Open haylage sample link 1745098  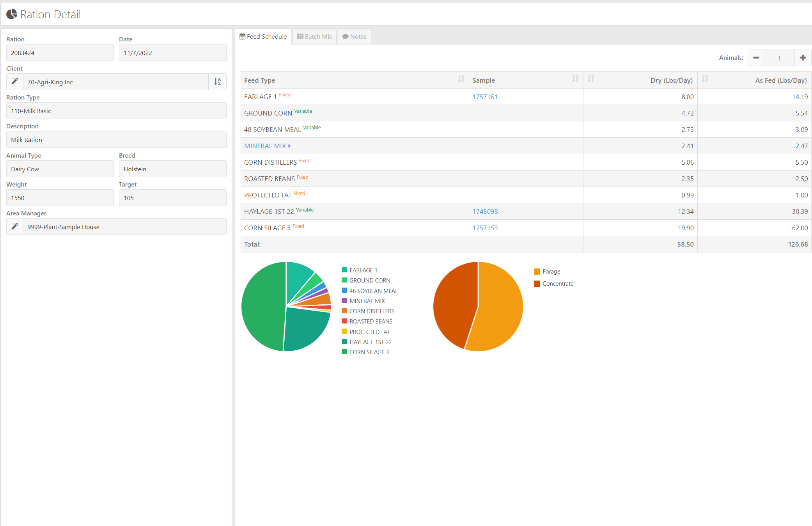[x=485, y=211]
